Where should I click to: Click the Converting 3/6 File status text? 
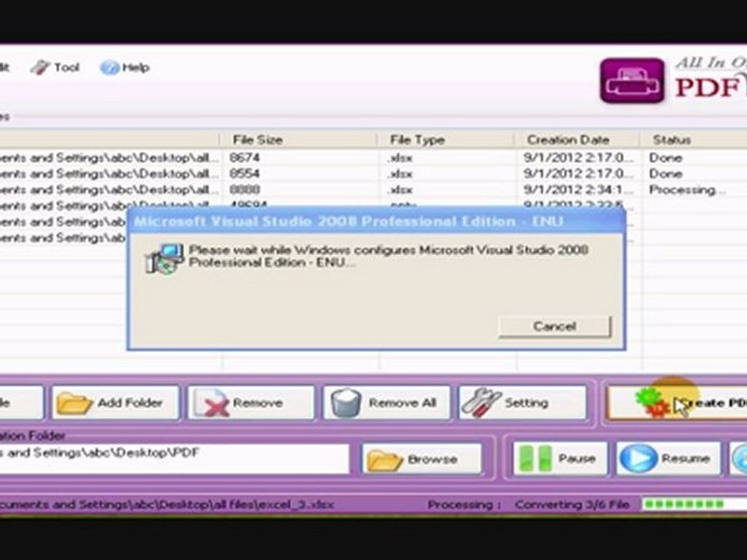coord(572,504)
